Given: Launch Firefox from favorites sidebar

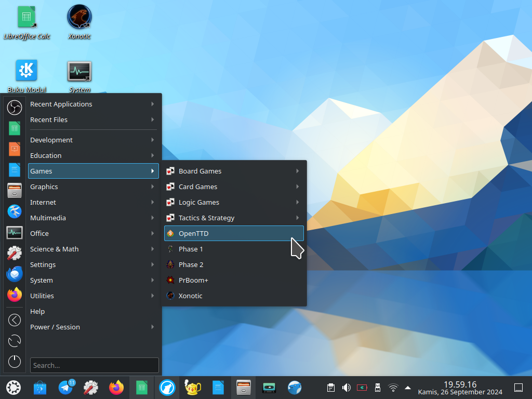Looking at the screenshot, I should click(14, 295).
